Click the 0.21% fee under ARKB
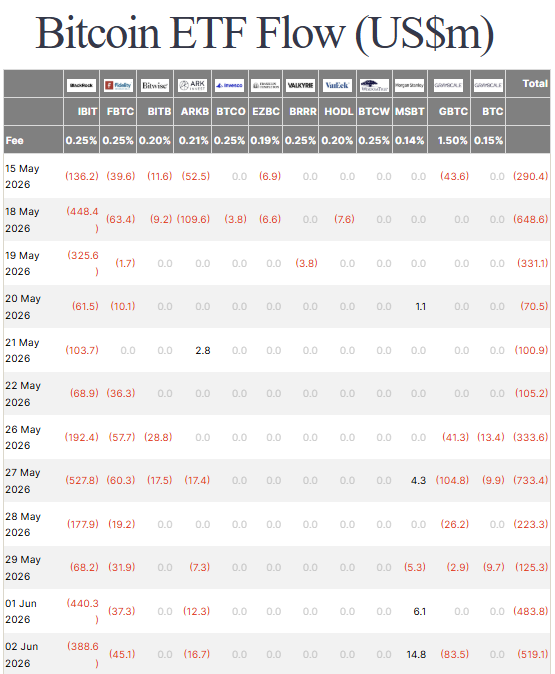 [193, 141]
